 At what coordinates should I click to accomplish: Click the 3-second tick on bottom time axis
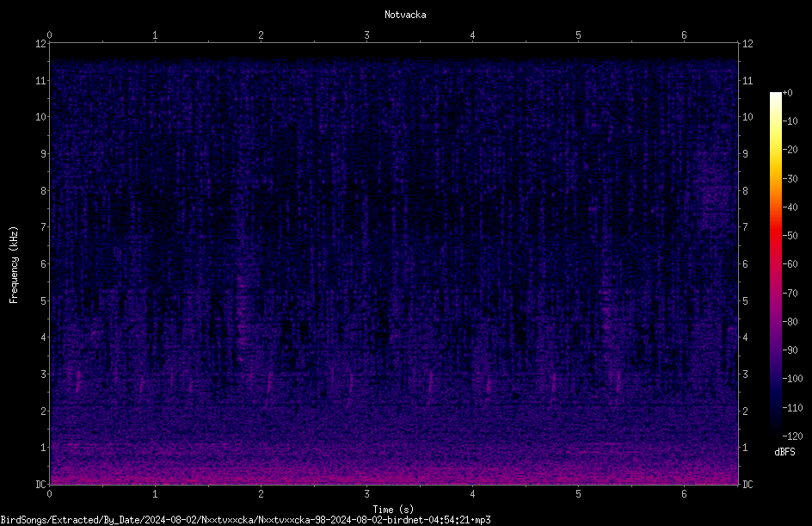(x=366, y=494)
